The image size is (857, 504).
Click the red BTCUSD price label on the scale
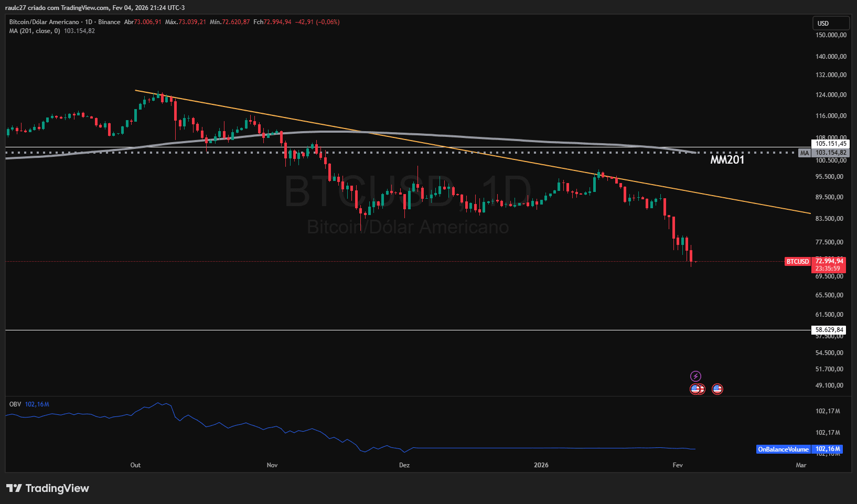pyautogui.click(x=798, y=261)
